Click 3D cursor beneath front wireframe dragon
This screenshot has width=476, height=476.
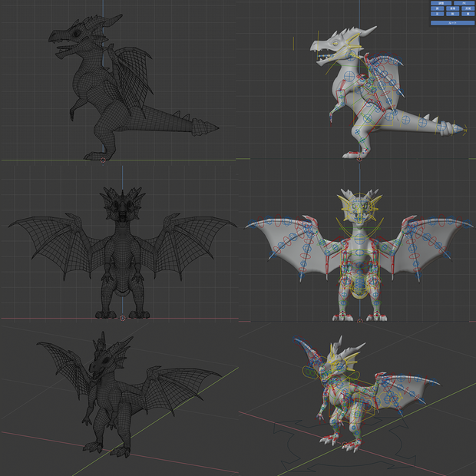point(122,318)
